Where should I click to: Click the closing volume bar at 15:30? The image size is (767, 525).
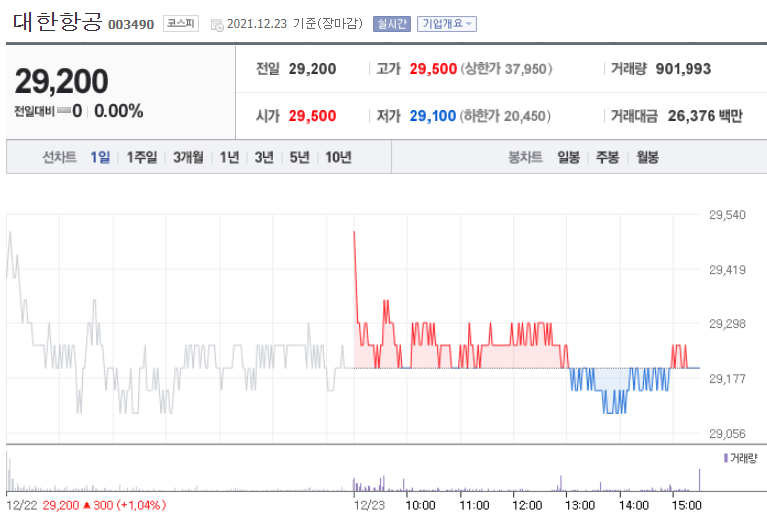(x=699, y=479)
